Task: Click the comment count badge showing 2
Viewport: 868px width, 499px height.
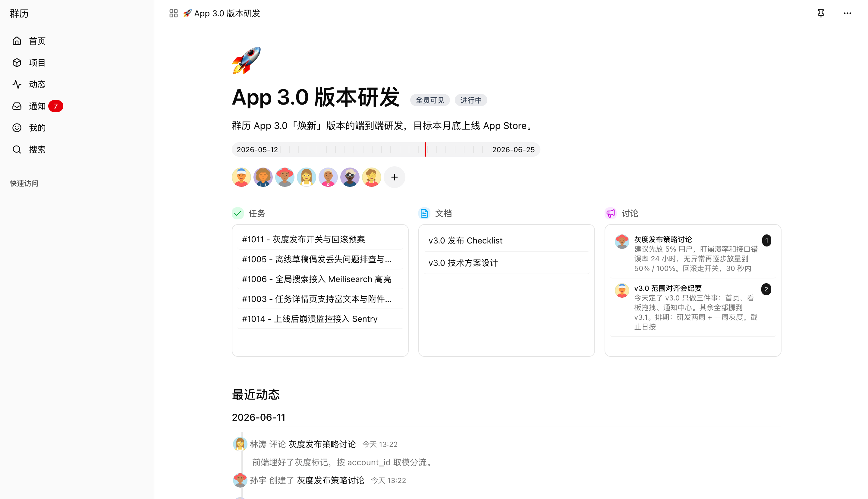Action: click(x=766, y=289)
